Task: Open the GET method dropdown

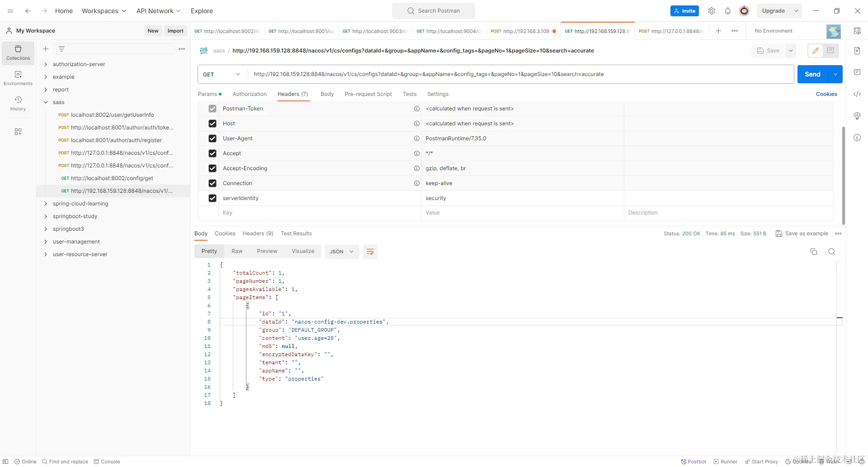Action: point(222,74)
